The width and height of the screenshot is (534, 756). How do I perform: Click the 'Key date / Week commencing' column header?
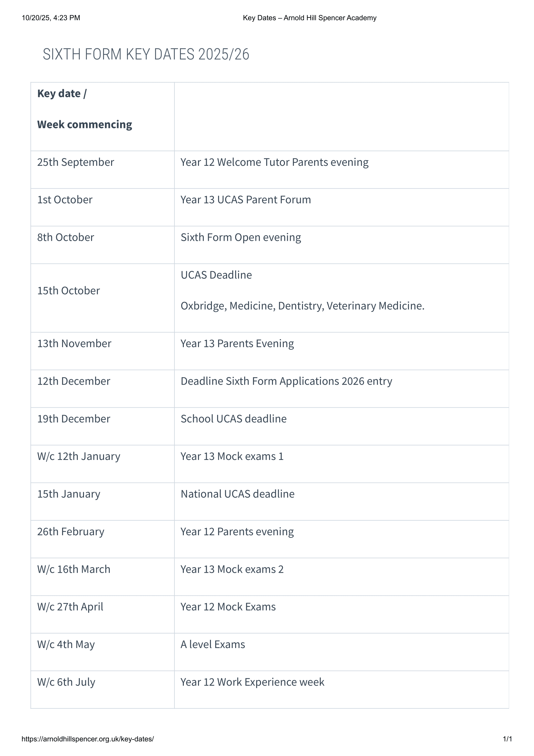pyautogui.click(x=84, y=109)
